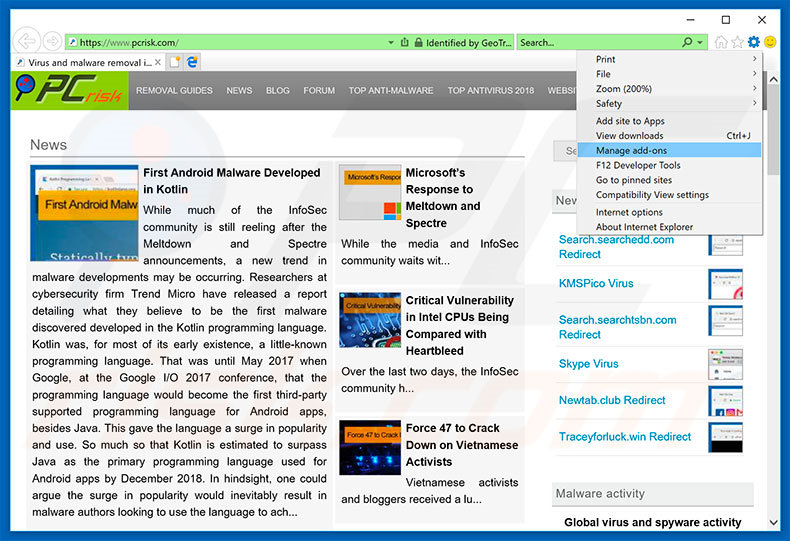790x541 pixels.
Task: Click the security lock icon in address bar
Action: point(418,42)
